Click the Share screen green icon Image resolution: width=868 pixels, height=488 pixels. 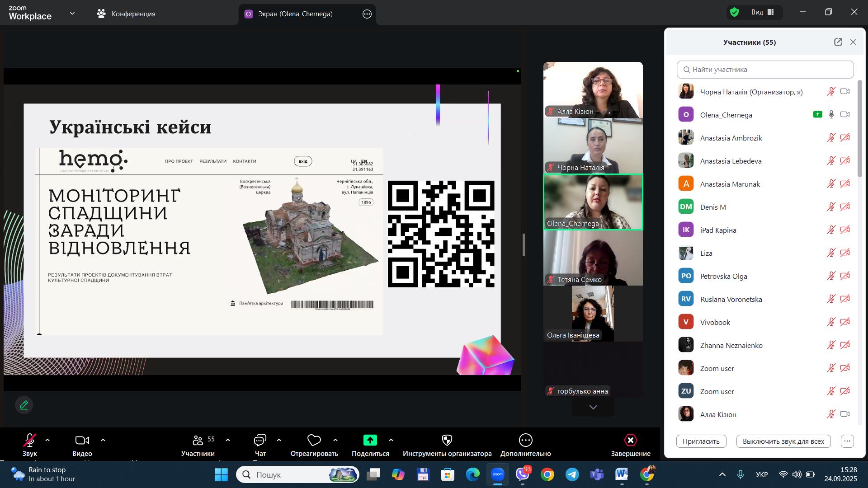point(370,440)
